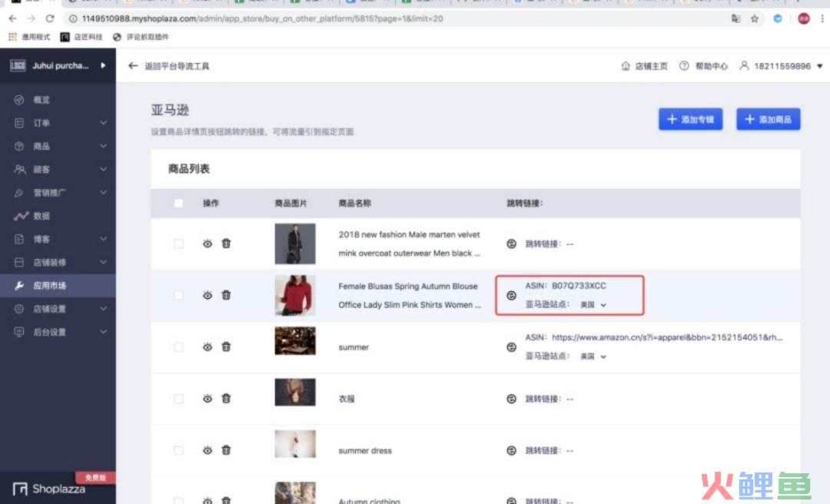This screenshot has height=504, width=830.
Task: Reload the page with the refresh icon
Action: [x=50, y=18]
